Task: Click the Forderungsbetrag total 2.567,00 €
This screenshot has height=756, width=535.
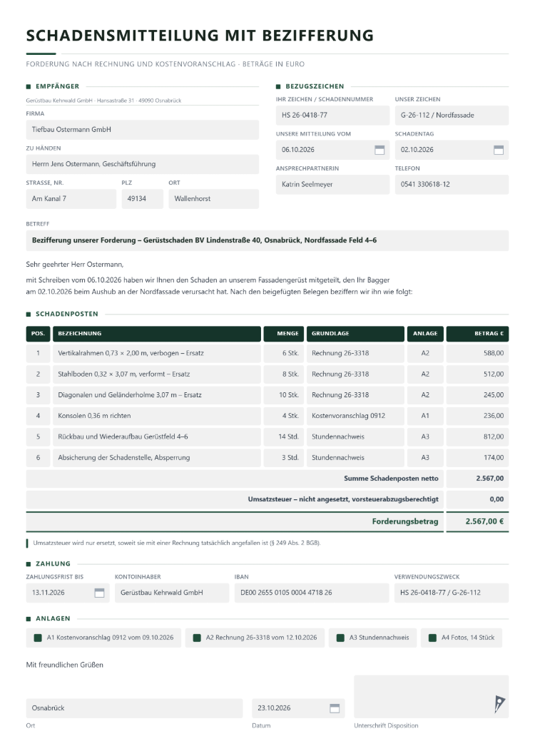Action: 477,521
